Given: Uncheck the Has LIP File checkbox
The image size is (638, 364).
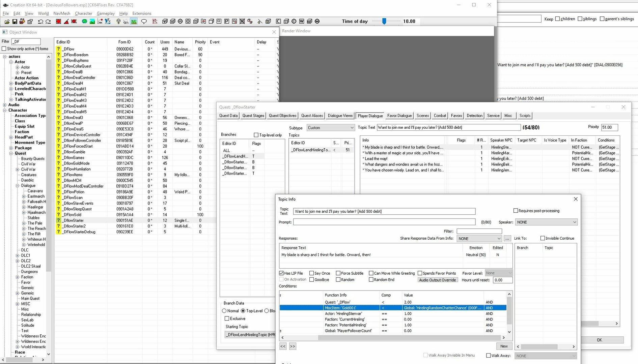Looking at the screenshot, I should point(281,273).
